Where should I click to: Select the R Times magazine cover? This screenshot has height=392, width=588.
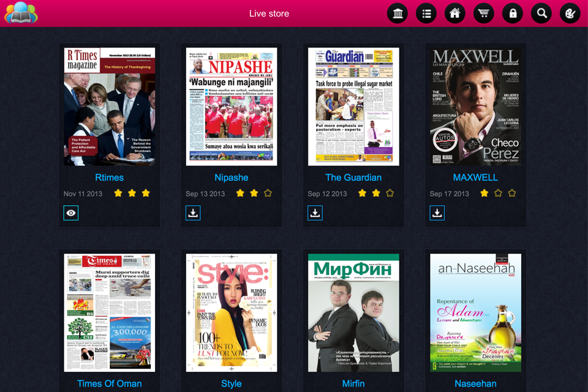tap(110, 107)
